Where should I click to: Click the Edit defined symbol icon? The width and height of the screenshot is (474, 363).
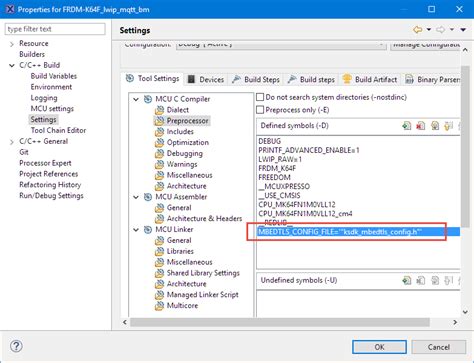pyautogui.click(x=435, y=126)
